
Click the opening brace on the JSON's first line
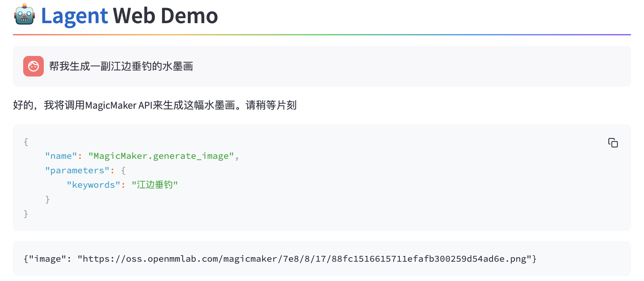[x=26, y=142]
